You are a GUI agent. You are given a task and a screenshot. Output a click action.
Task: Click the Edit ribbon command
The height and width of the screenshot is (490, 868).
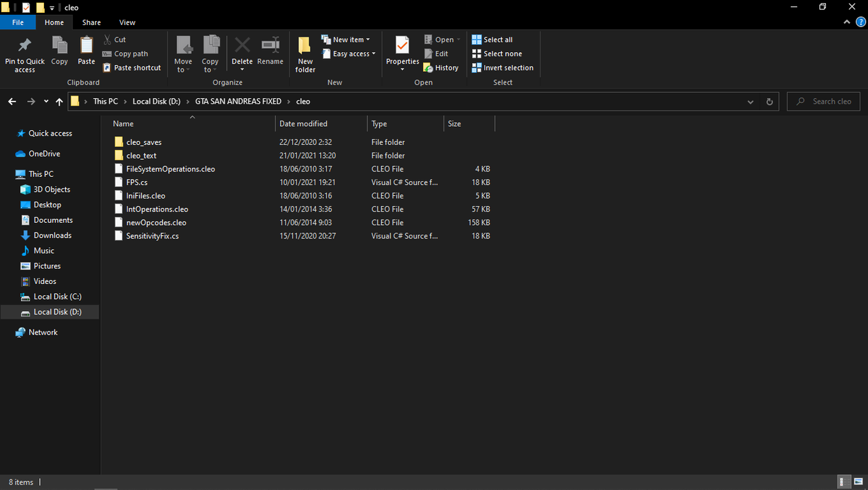(436, 54)
